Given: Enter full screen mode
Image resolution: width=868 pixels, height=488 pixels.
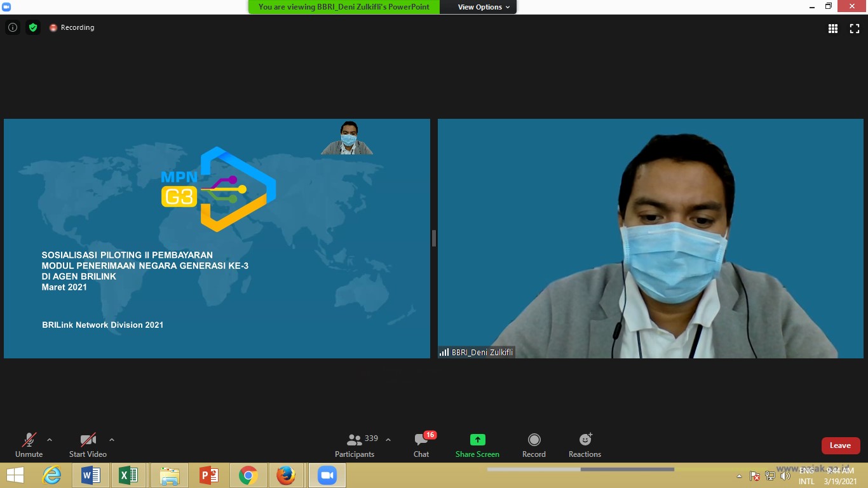Looking at the screenshot, I should tap(855, 29).
